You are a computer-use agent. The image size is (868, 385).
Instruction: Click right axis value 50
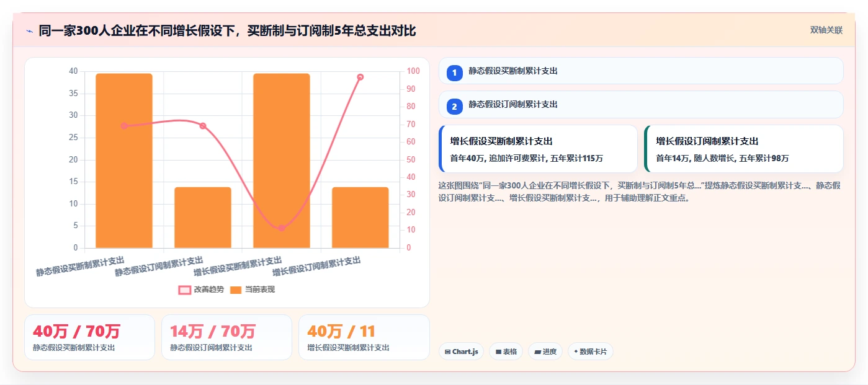[x=411, y=160]
